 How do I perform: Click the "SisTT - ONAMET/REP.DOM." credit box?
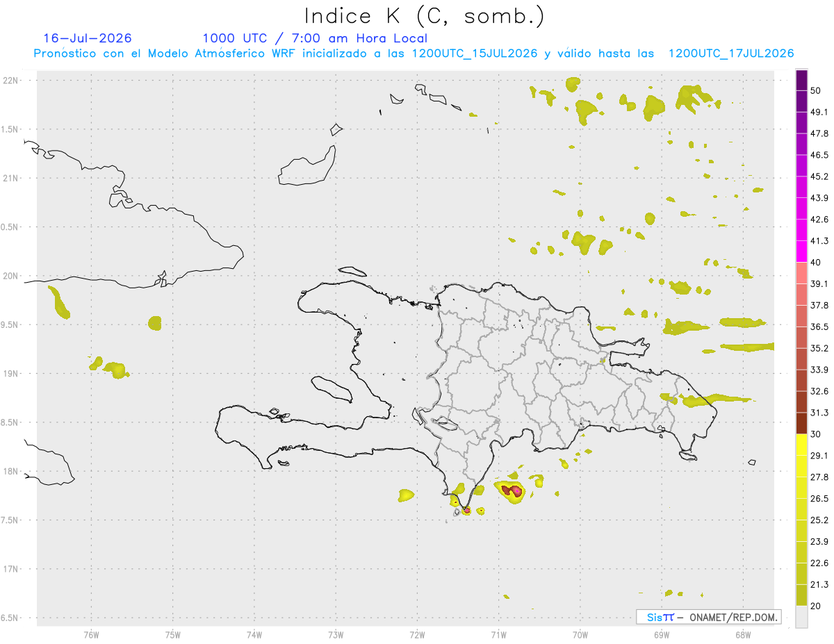708,617
